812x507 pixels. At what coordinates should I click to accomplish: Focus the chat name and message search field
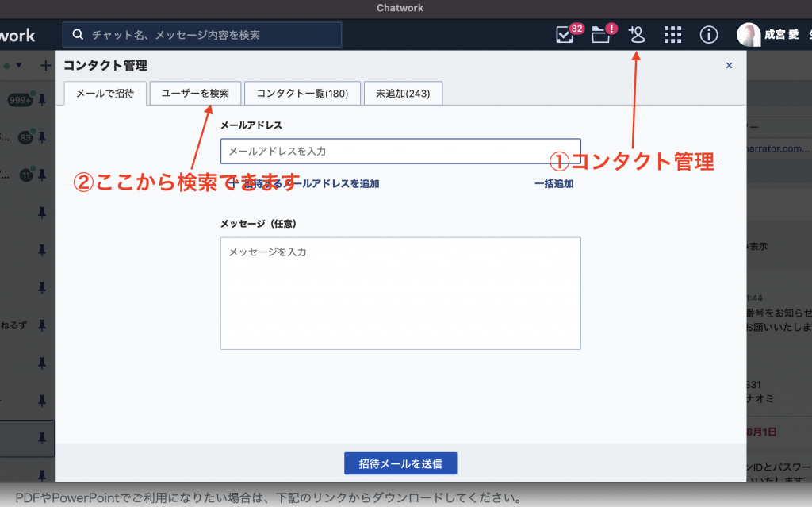pyautogui.click(x=202, y=35)
